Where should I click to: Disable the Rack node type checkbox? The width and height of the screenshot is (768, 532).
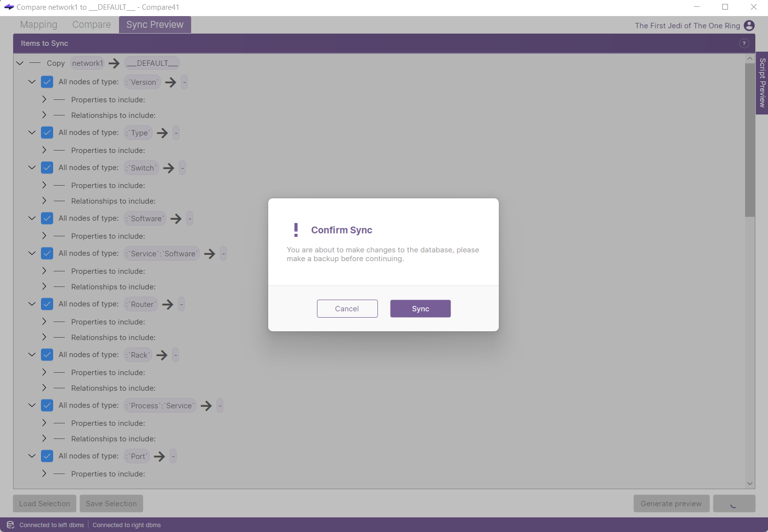coord(47,355)
